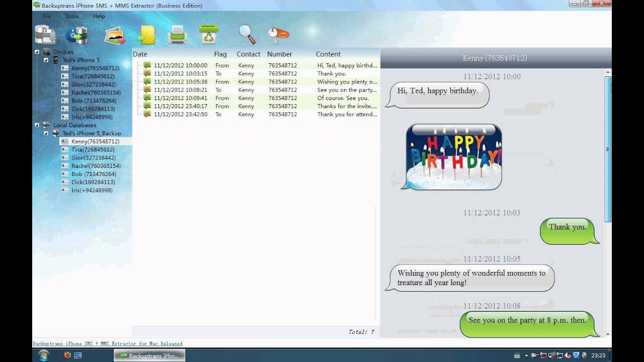
Task: Click the key Register toolbar icon
Action: (x=278, y=34)
